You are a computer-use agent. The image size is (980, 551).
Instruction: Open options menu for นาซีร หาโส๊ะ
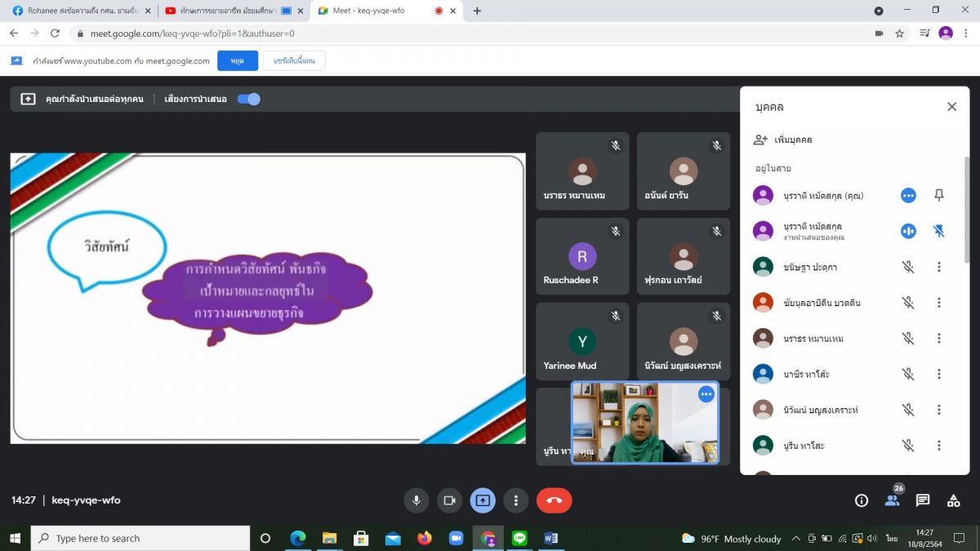click(x=939, y=374)
